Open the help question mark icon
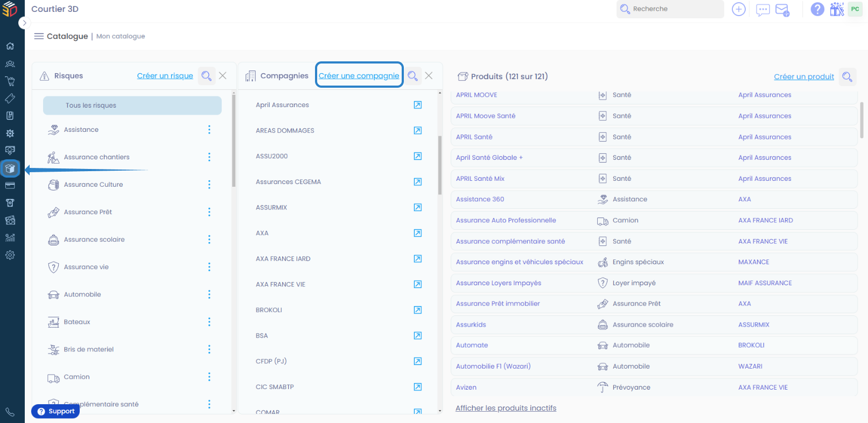Screen dimensions: 868x423 coord(817,9)
